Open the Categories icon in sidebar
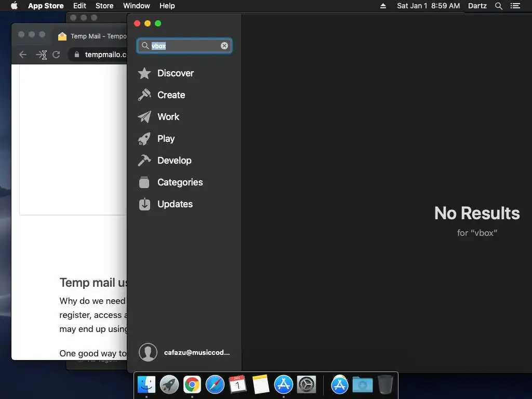 144,182
